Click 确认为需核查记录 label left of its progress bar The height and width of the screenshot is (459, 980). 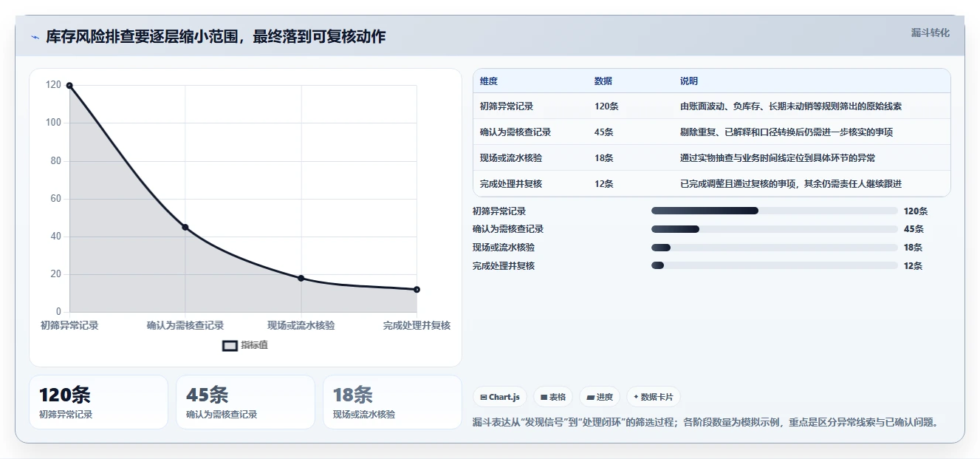pyautogui.click(x=508, y=229)
